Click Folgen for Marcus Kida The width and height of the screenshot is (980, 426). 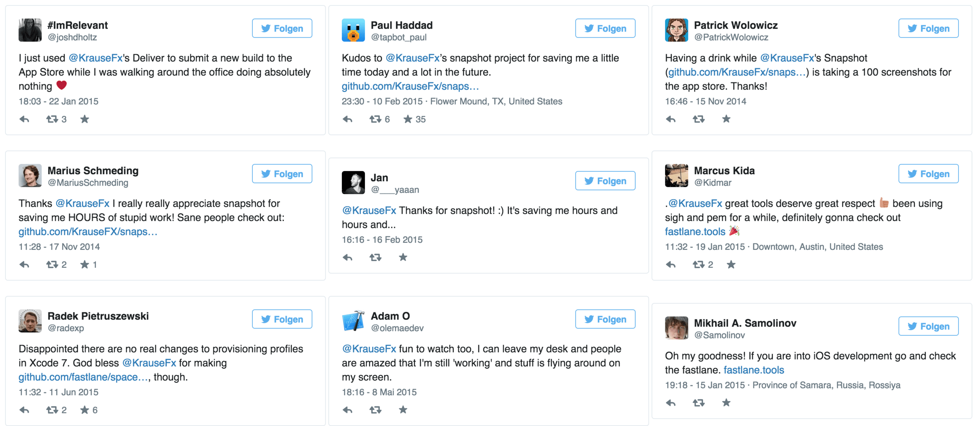point(929,174)
